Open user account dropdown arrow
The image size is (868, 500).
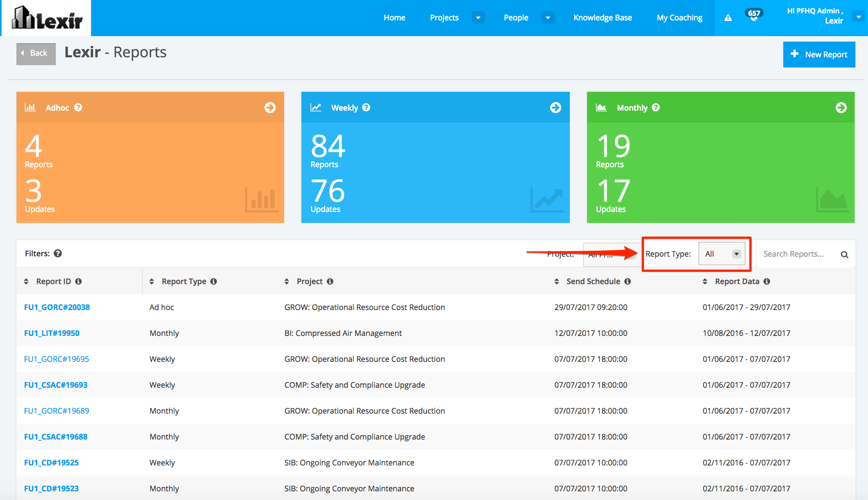pos(859,17)
